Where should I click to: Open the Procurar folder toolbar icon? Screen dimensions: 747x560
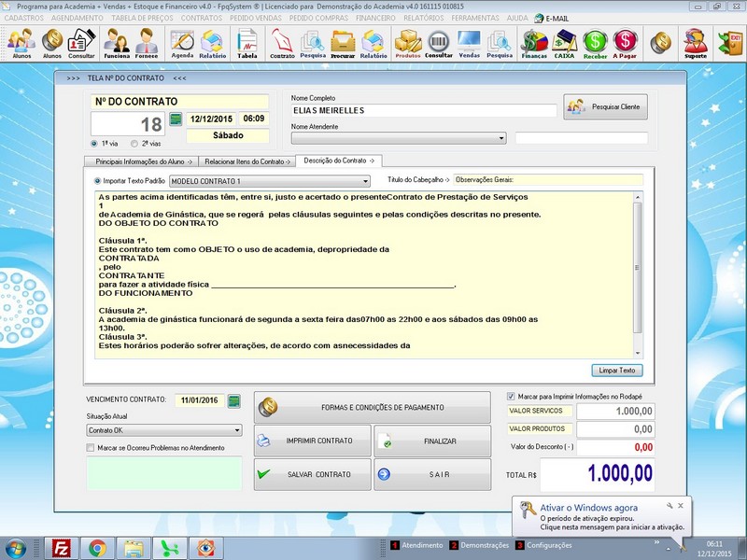click(x=343, y=43)
